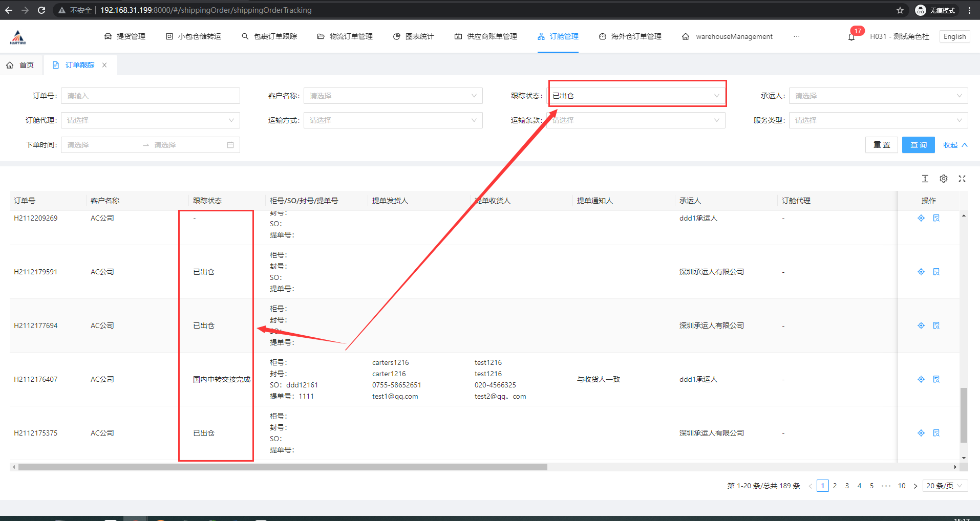Click the notification bell icon
The height and width of the screenshot is (521, 980).
(851, 37)
